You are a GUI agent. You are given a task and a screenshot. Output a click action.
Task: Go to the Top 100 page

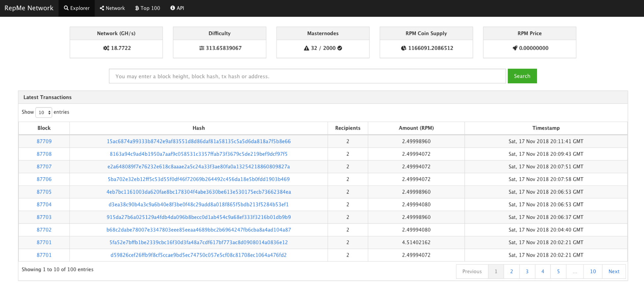pos(147,8)
